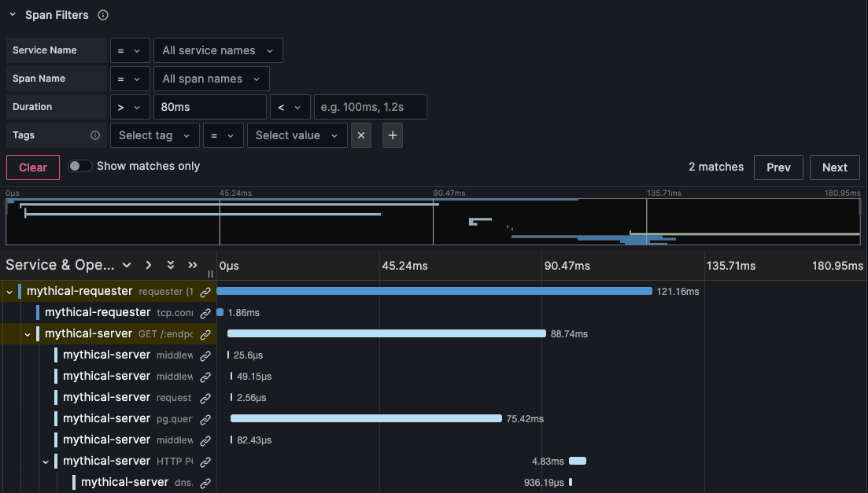Open the All span names dropdown

[x=211, y=78]
